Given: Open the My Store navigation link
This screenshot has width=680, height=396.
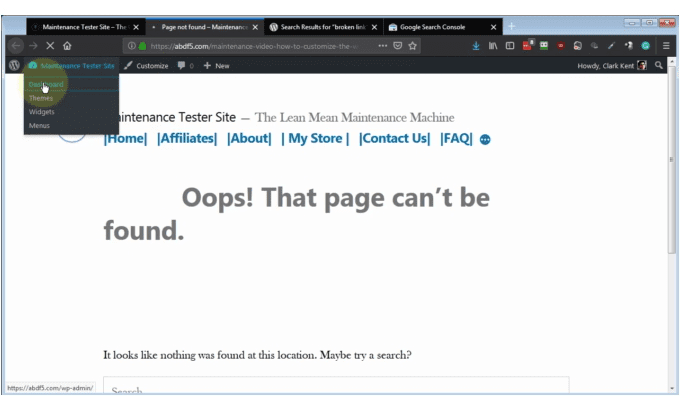Looking at the screenshot, I should click(315, 138).
